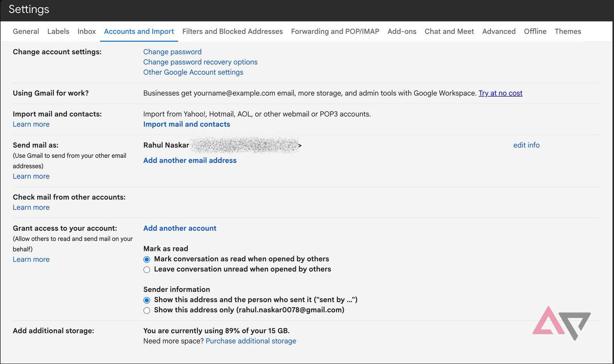Select Mark conversation as read when opened by others
The height and width of the screenshot is (364, 614).
(x=147, y=260)
